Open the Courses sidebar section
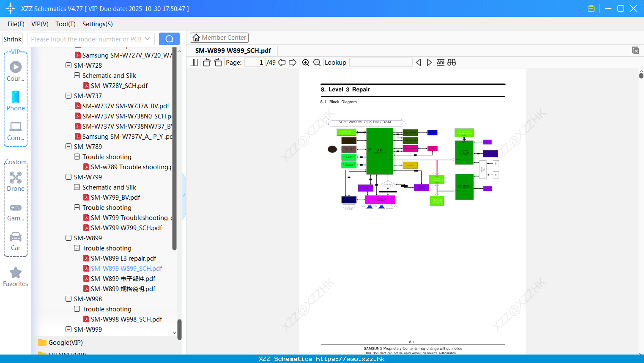Screen dimensions: 644x363 [x=16, y=71]
